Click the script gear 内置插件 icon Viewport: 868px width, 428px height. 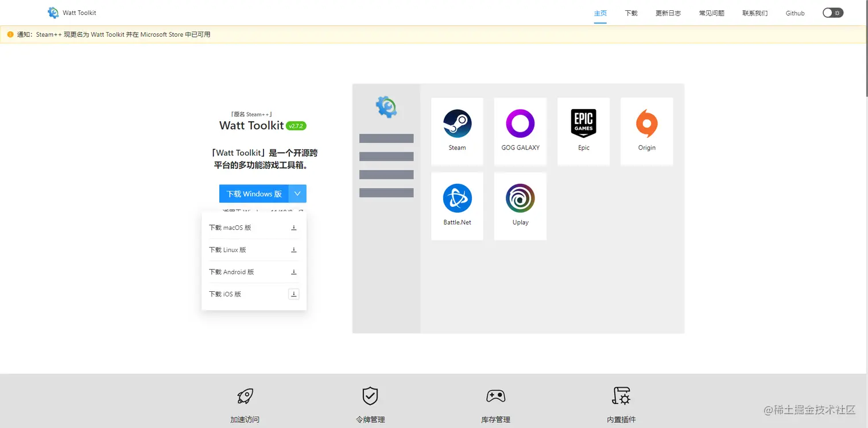[x=621, y=396]
